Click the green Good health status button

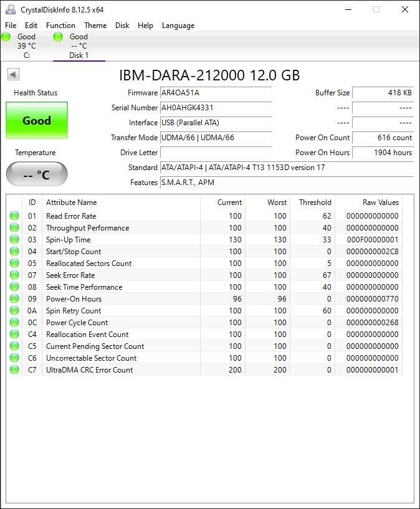click(37, 120)
